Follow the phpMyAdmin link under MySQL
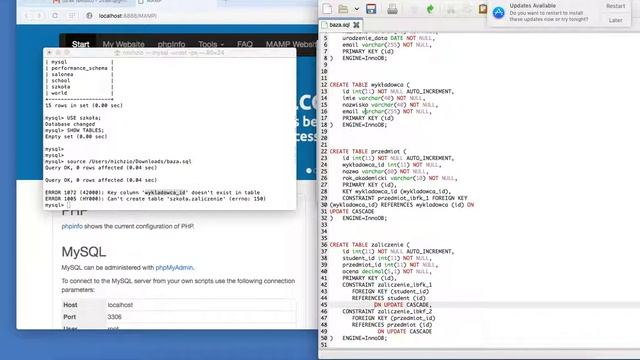Viewport: 640px width, 360px height. click(174, 268)
